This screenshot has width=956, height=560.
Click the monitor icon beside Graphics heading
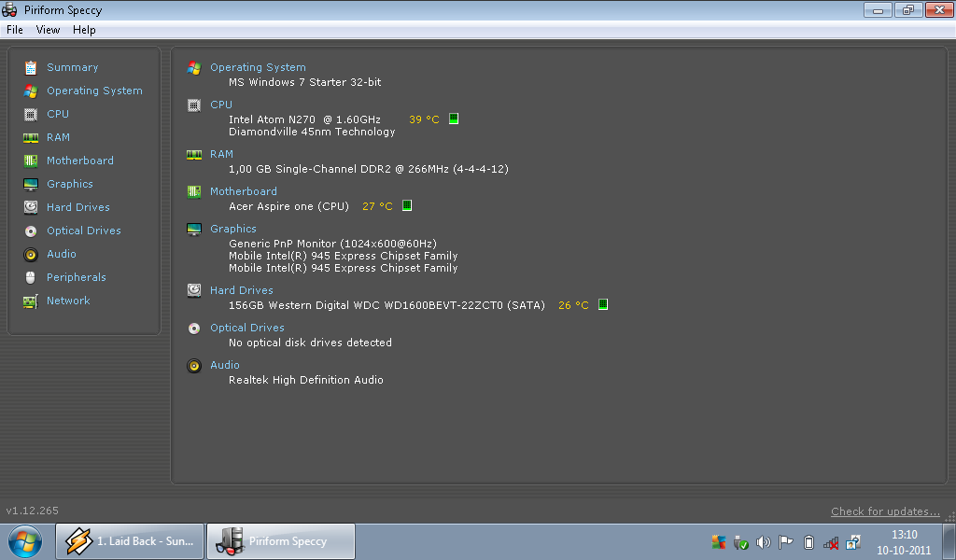[194, 229]
